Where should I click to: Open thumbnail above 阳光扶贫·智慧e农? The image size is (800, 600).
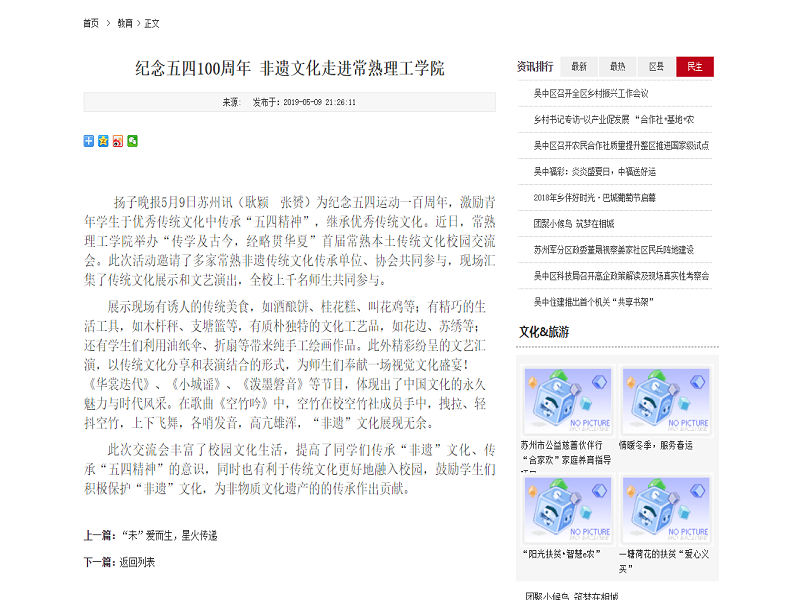click(568, 509)
